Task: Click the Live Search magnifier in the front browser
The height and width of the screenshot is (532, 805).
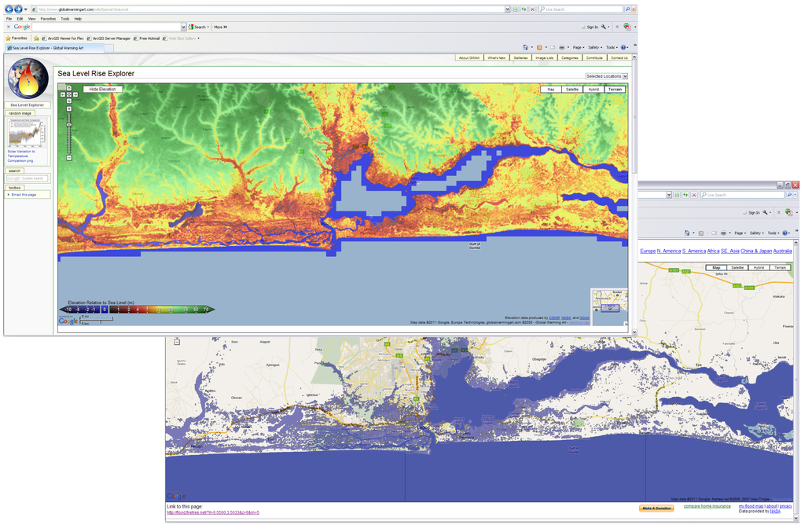Action: 627,9
